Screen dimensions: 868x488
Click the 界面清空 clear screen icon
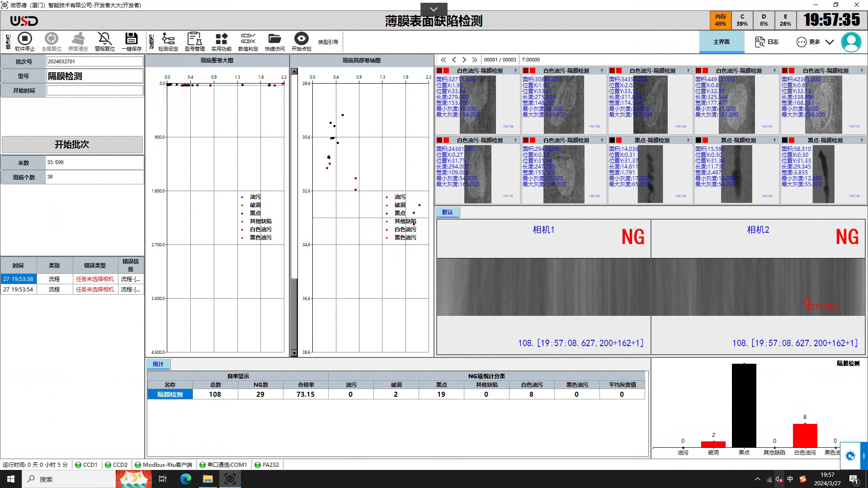(x=78, y=39)
